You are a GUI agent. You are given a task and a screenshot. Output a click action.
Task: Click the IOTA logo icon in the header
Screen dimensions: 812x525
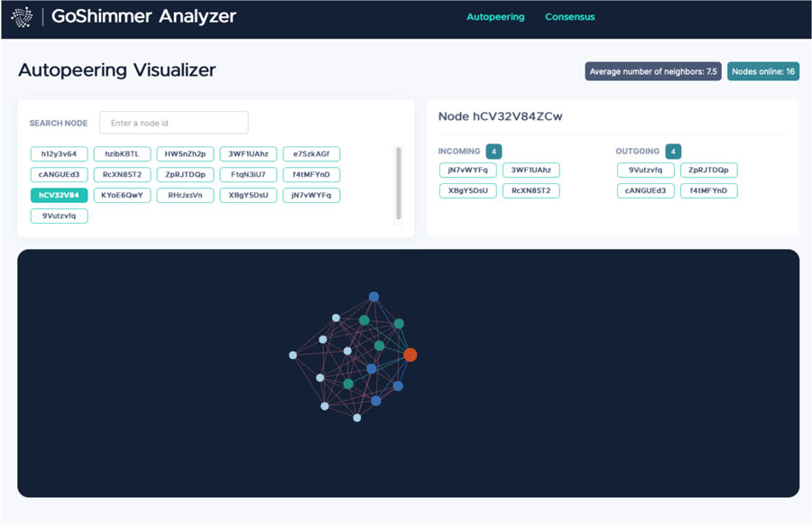[22, 17]
